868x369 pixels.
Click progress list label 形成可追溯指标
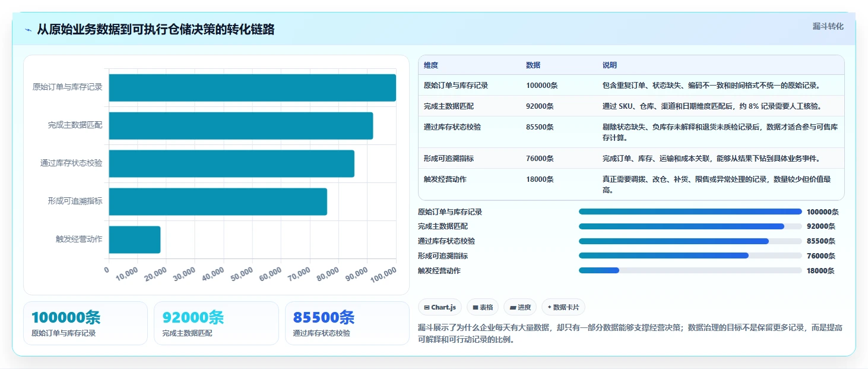tap(443, 256)
